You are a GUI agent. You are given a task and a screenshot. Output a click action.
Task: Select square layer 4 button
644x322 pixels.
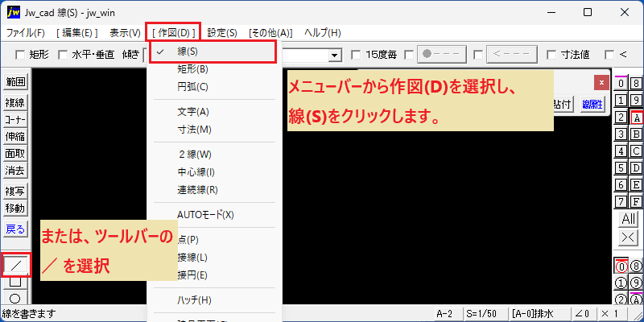(x=621, y=151)
